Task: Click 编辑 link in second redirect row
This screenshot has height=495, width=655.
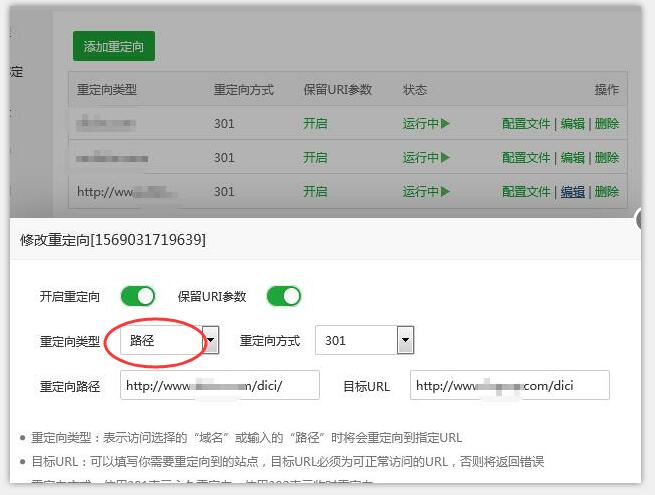Action: 572,158
